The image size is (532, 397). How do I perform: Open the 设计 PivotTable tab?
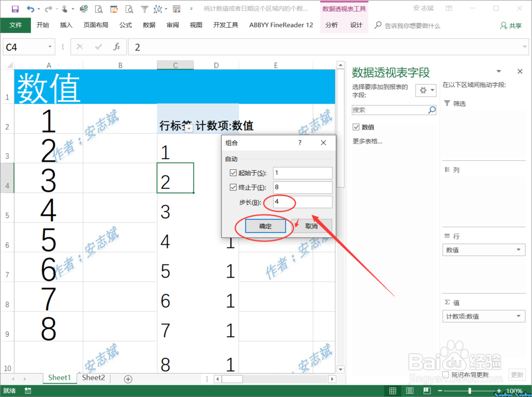point(356,25)
